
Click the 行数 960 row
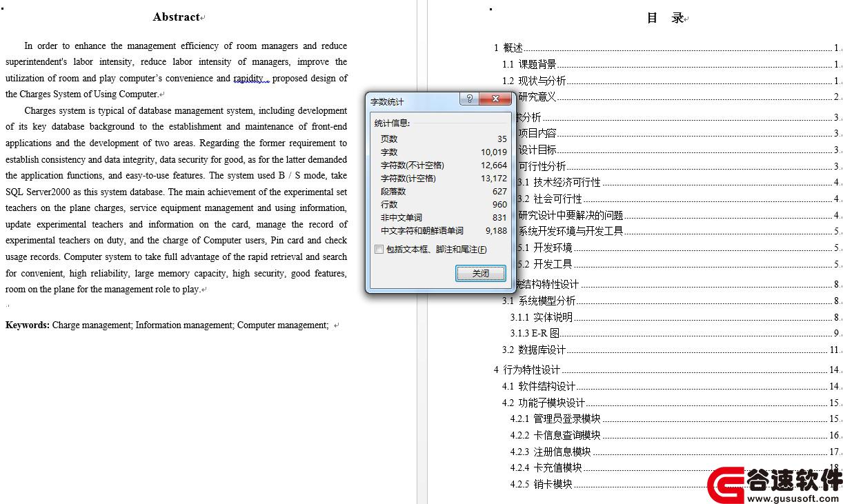pyautogui.click(x=444, y=204)
